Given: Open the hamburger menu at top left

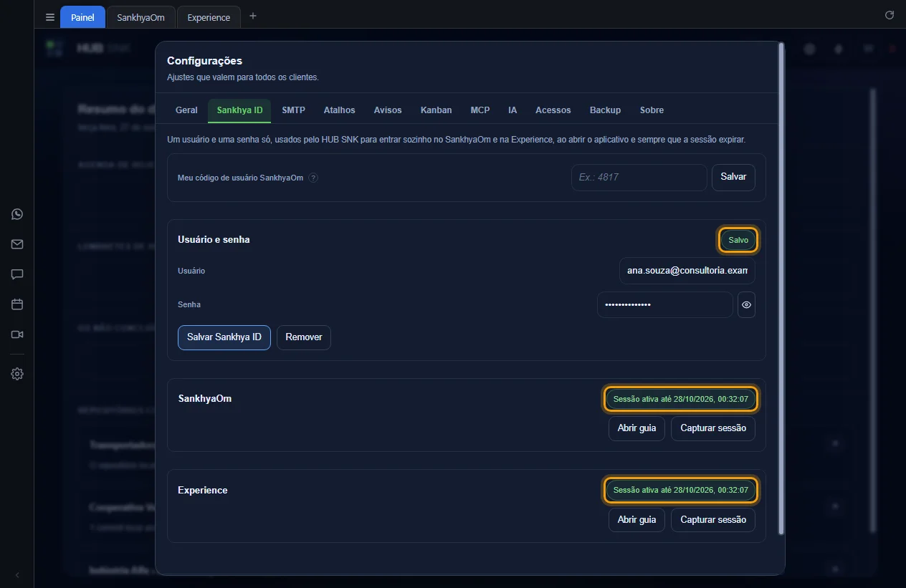Looking at the screenshot, I should pyautogui.click(x=50, y=17).
